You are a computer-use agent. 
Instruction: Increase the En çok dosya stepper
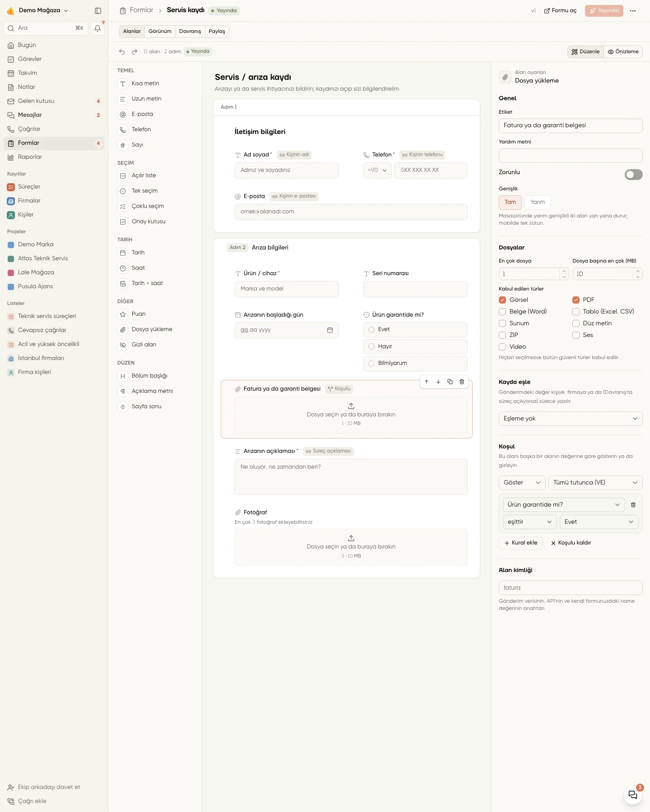click(x=564, y=271)
